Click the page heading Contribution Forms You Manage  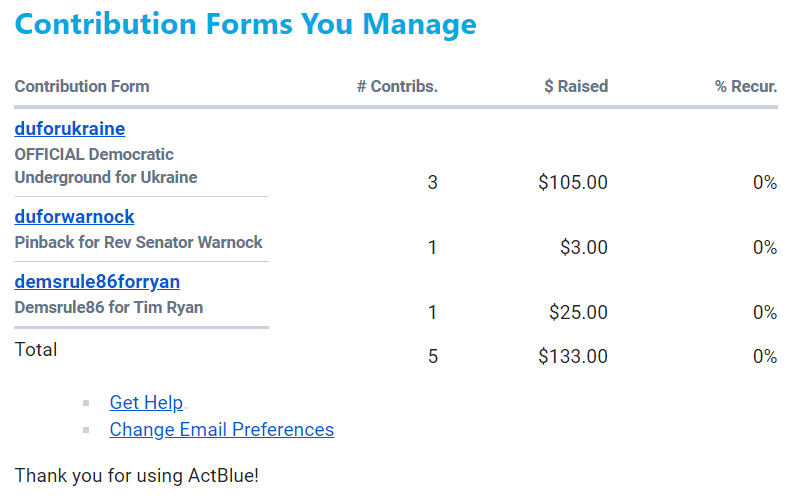click(x=245, y=24)
